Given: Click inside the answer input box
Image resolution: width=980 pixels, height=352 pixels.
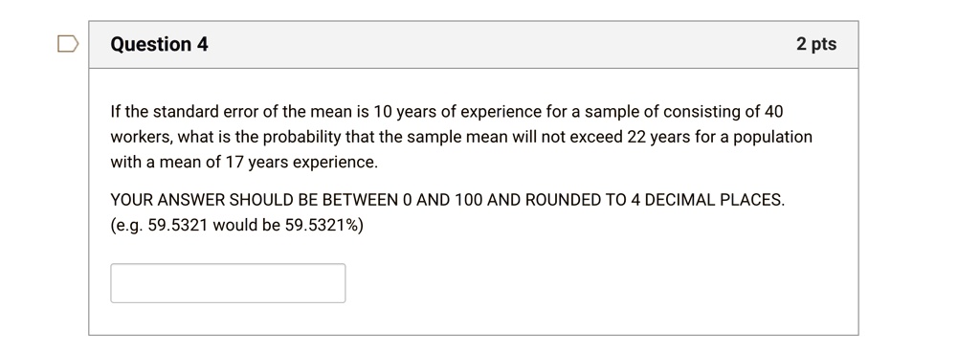Looking at the screenshot, I should coord(228,283).
